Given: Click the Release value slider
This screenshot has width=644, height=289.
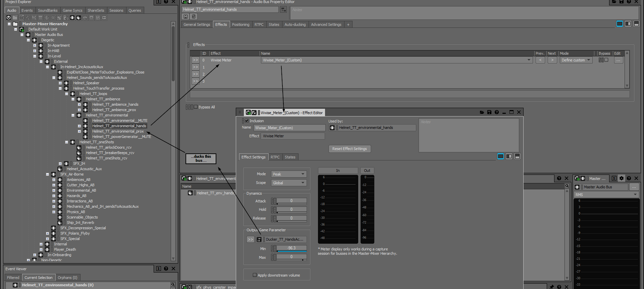Looking at the screenshot, I should (x=291, y=218).
